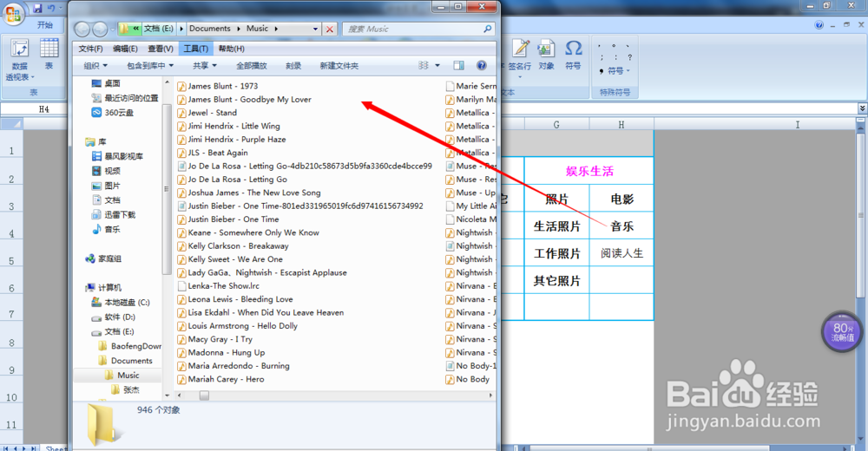This screenshot has height=451, width=868.
Task: Click the Undo icon in Excel toolbar
Action: point(51,8)
